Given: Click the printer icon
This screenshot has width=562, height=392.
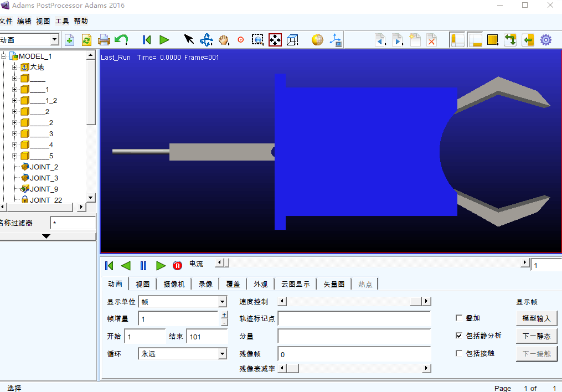Looking at the screenshot, I should (x=104, y=40).
